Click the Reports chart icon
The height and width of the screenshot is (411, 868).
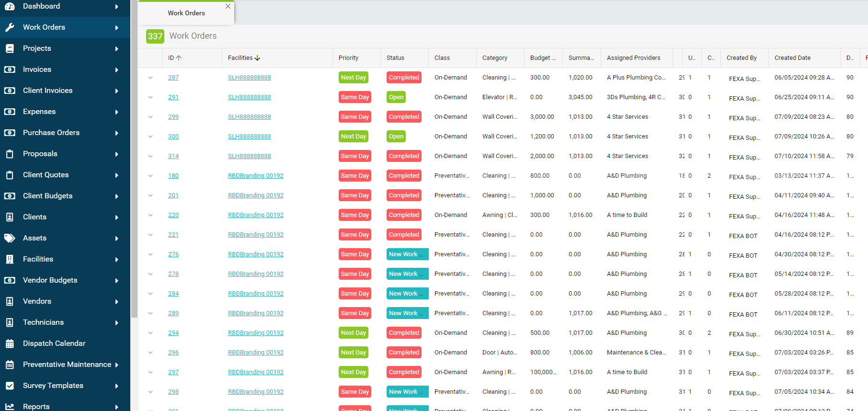(x=10, y=406)
